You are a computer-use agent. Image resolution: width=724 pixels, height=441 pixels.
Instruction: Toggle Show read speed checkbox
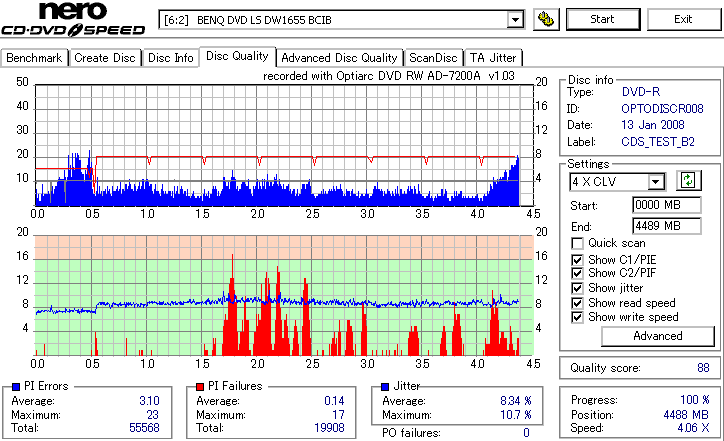pos(577,303)
